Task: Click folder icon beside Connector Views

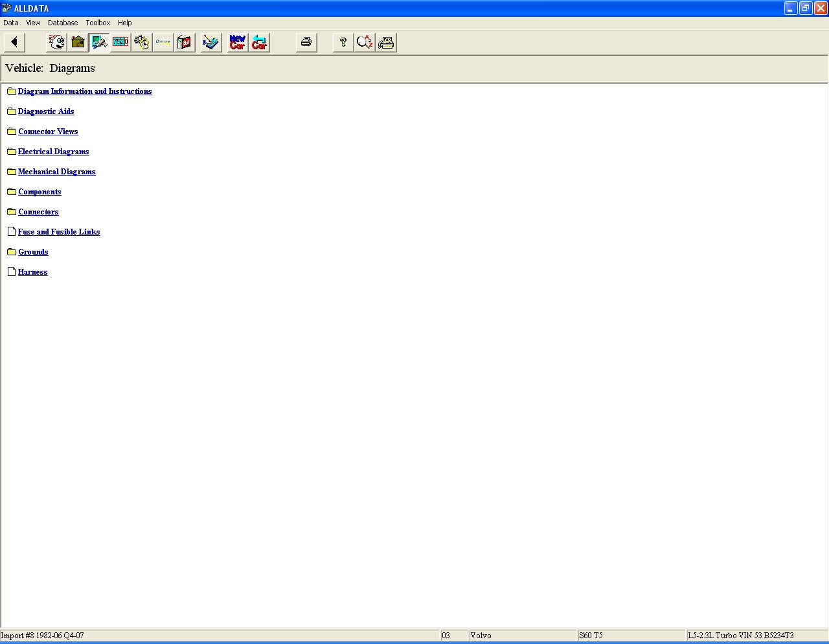Action: pos(12,132)
